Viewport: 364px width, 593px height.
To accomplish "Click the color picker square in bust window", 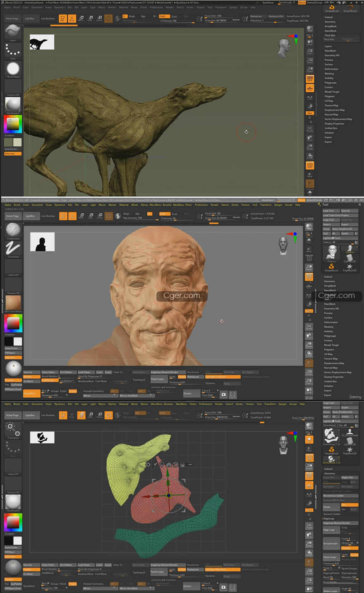I will point(13,323).
